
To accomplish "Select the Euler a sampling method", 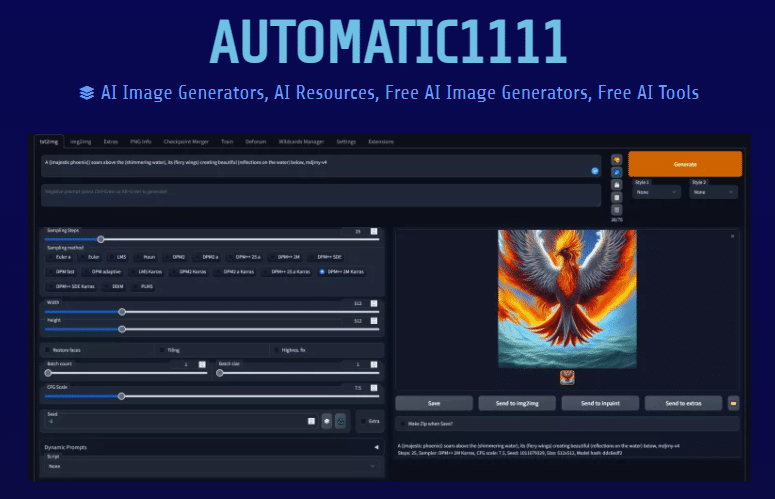I will pyautogui.click(x=59, y=257).
